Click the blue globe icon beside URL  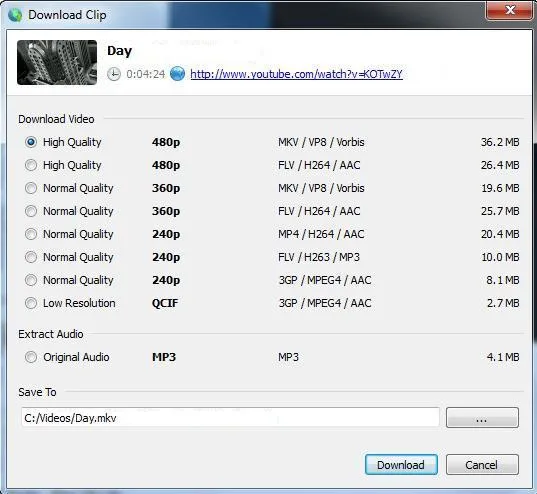[x=177, y=74]
